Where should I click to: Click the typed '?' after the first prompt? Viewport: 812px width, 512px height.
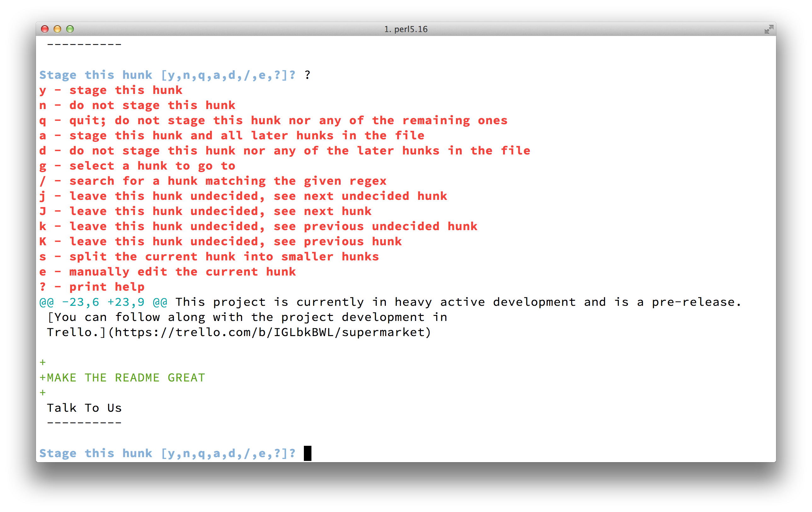tap(307, 75)
